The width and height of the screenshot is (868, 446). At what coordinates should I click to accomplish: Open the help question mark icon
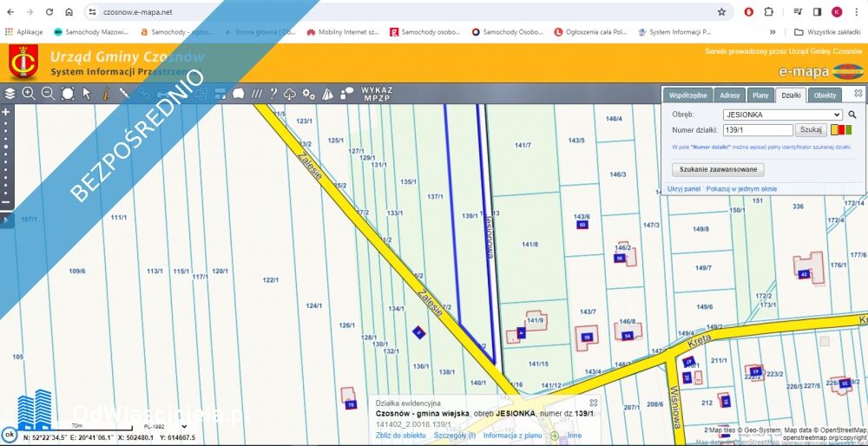pyautogui.click(x=273, y=93)
